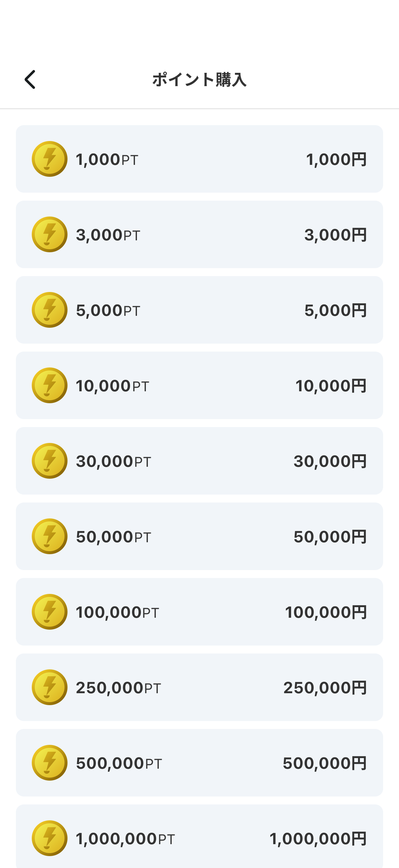Screen dimensions: 399x868
Task: Select the 30,000円 purchase price
Action: tap(330, 461)
